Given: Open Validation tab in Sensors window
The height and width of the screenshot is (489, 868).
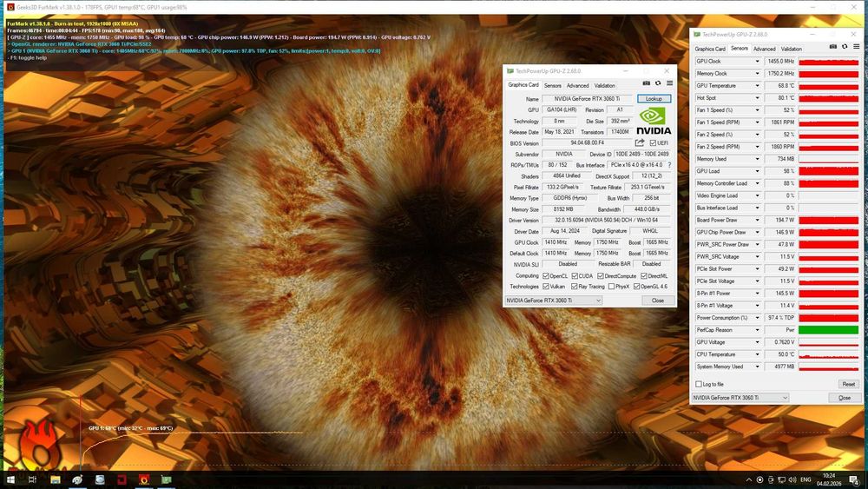Looking at the screenshot, I should 791,49.
